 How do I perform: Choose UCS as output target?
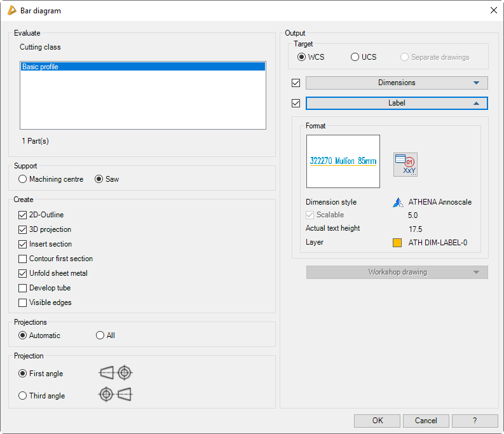355,57
